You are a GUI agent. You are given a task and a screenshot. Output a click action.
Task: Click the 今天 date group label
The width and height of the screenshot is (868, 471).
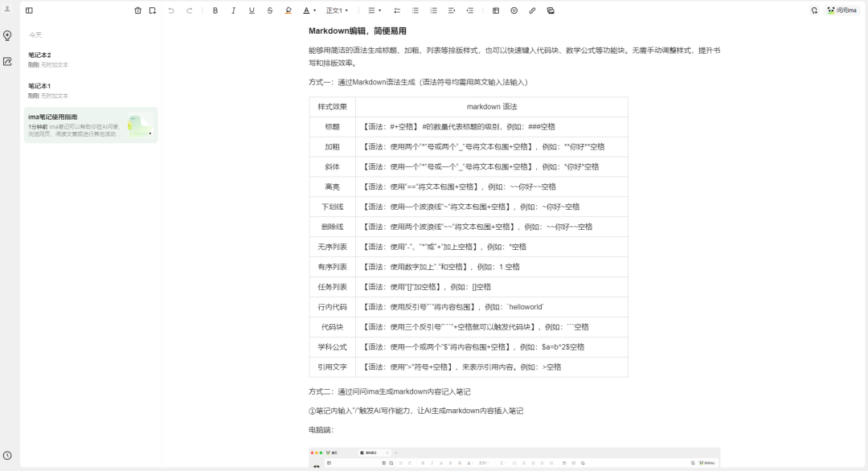(x=35, y=35)
